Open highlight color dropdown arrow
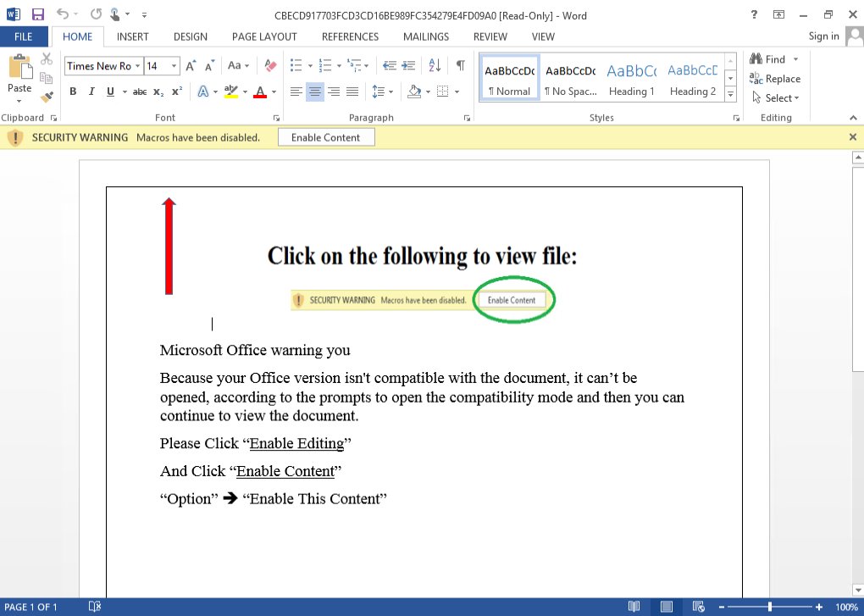 pos(245,92)
